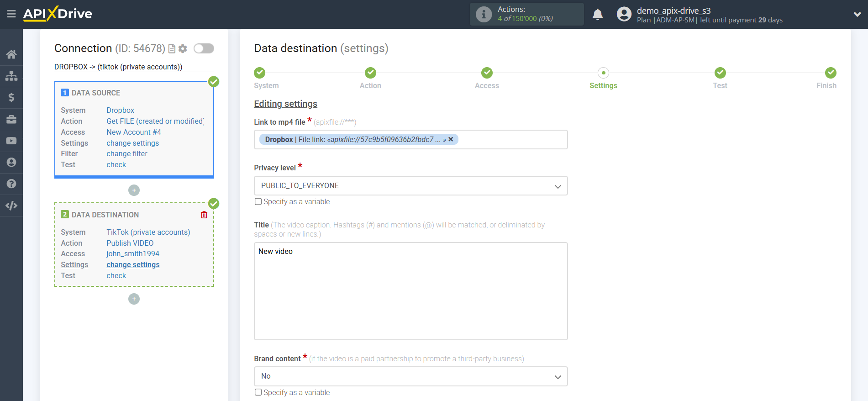
Task: Click change settings in Data Source
Action: coord(133,143)
